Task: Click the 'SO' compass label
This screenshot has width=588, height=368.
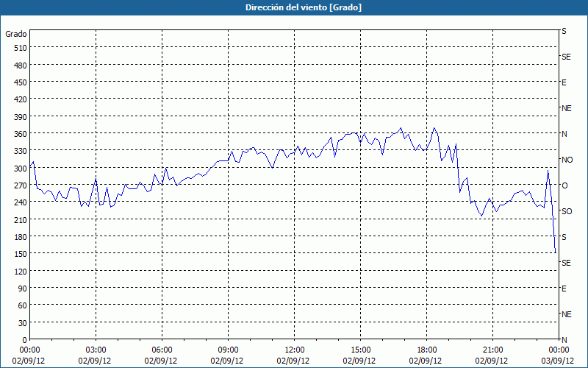Action: point(567,211)
